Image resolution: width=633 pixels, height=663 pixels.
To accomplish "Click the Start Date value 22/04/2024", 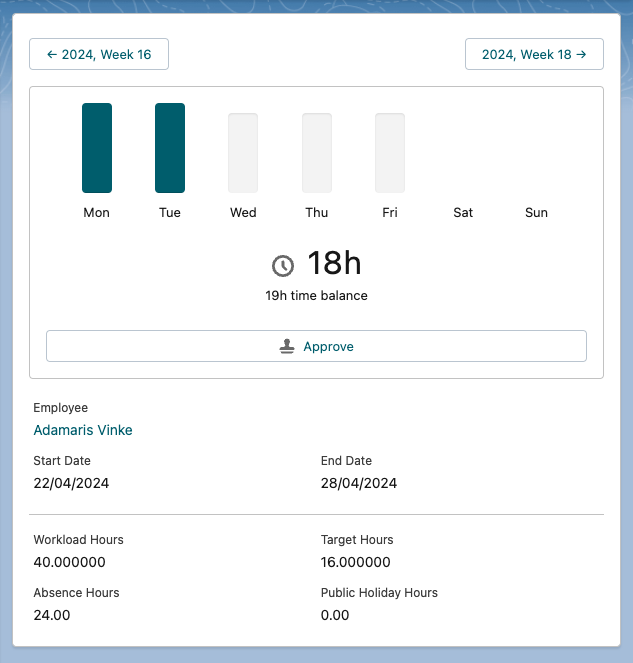I will click(71, 483).
